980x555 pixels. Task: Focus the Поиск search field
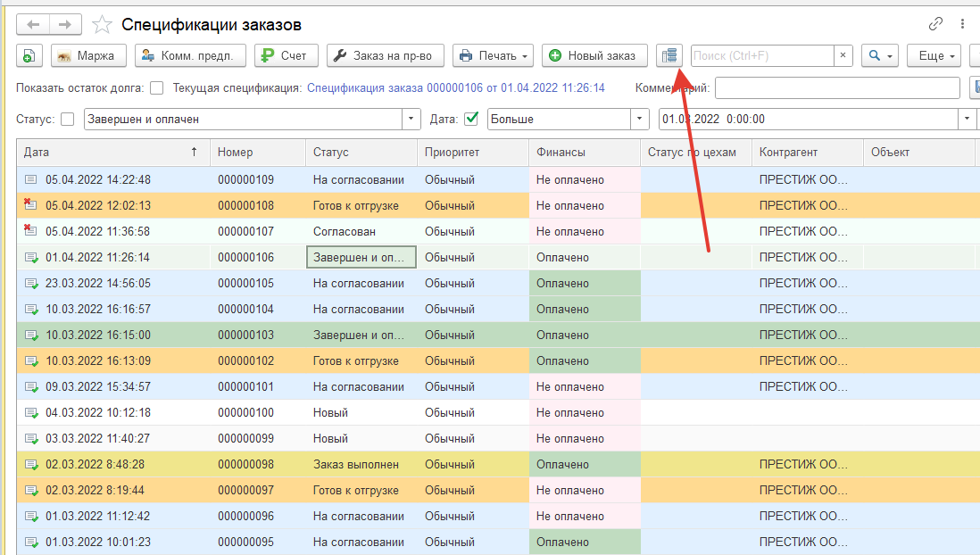(762, 55)
